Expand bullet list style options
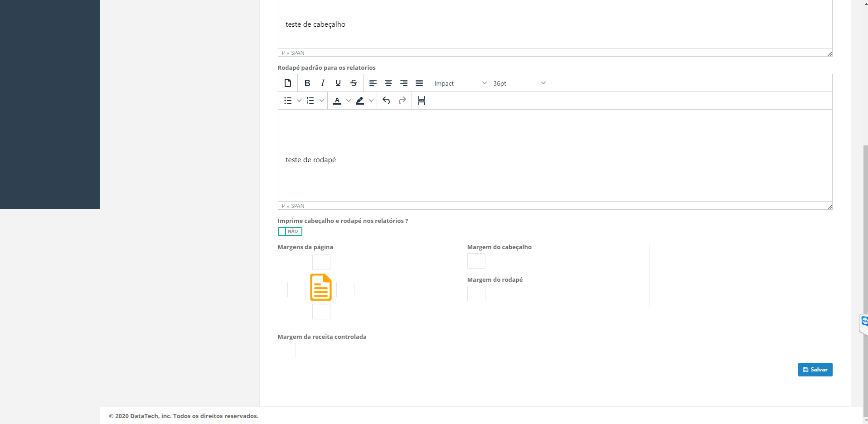Image resolution: width=868 pixels, height=424 pixels. pos(299,101)
